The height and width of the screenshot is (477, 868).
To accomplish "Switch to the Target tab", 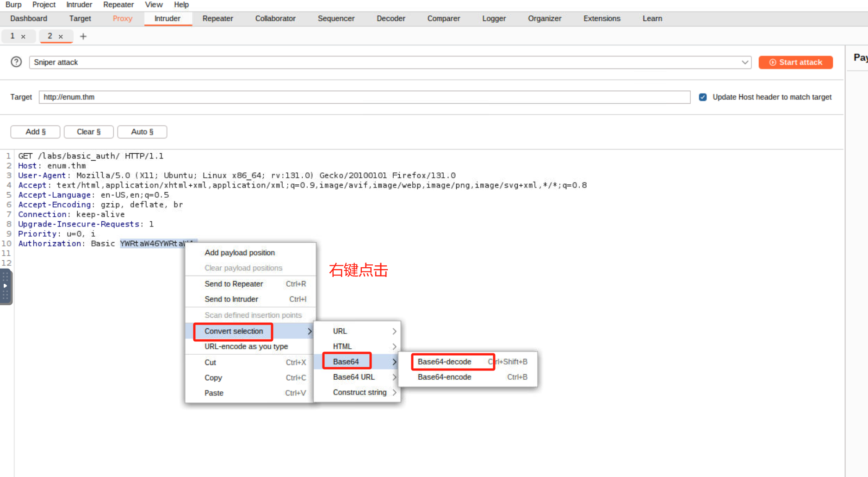I will (x=80, y=19).
